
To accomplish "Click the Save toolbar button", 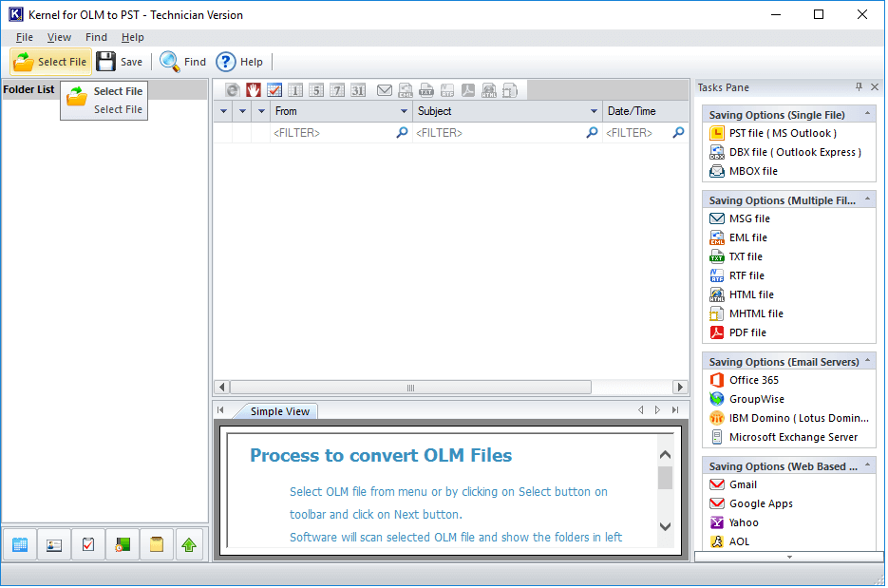I will click(120, 62).
